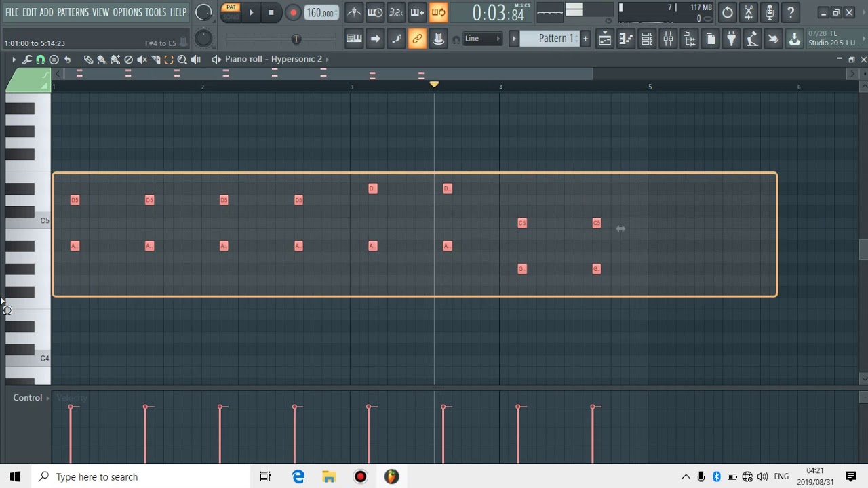868x488 pixels.
Task: Click the master pitch knob
Action: (203, 39)
